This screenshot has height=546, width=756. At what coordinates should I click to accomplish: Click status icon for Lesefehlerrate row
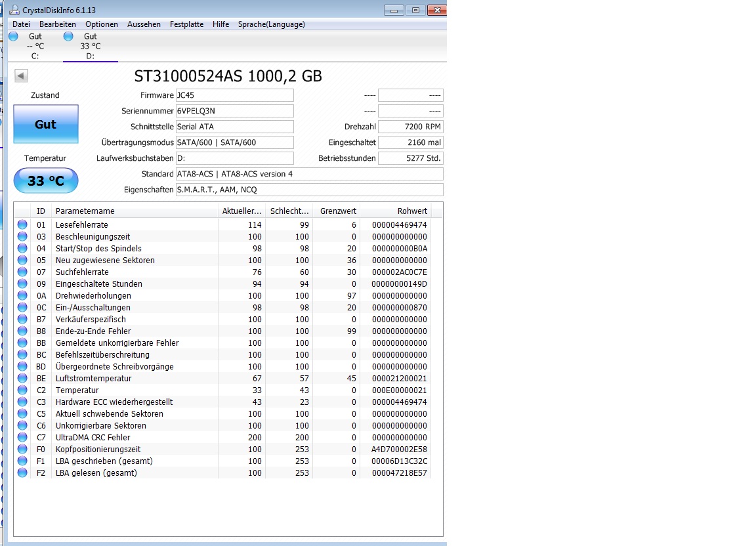tap(22, 224)
